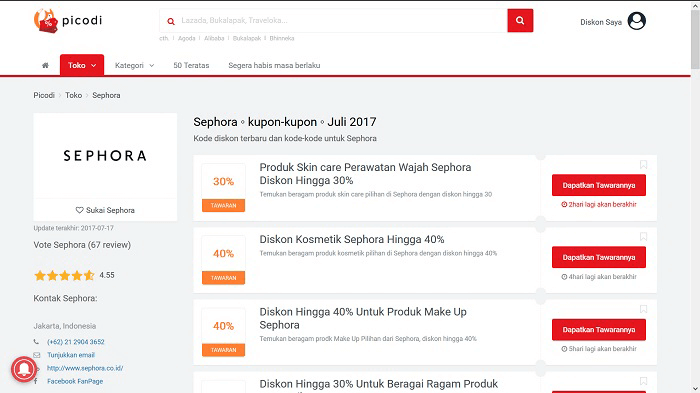Get the Diskon Kosmetik 40% offer
This screenshot has width=700, height=393.
(x=599, y=257)
